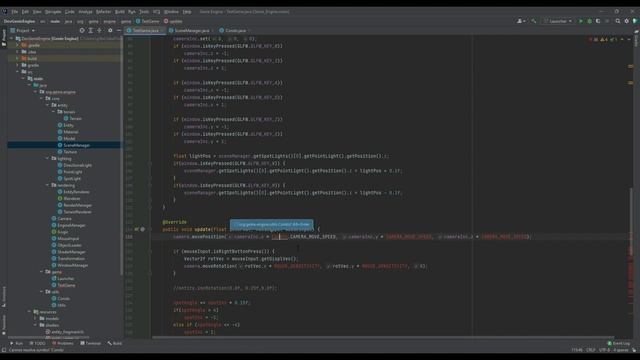Collapse the utils package arrow
The image size is (640, 360).
tap(42, 292)
